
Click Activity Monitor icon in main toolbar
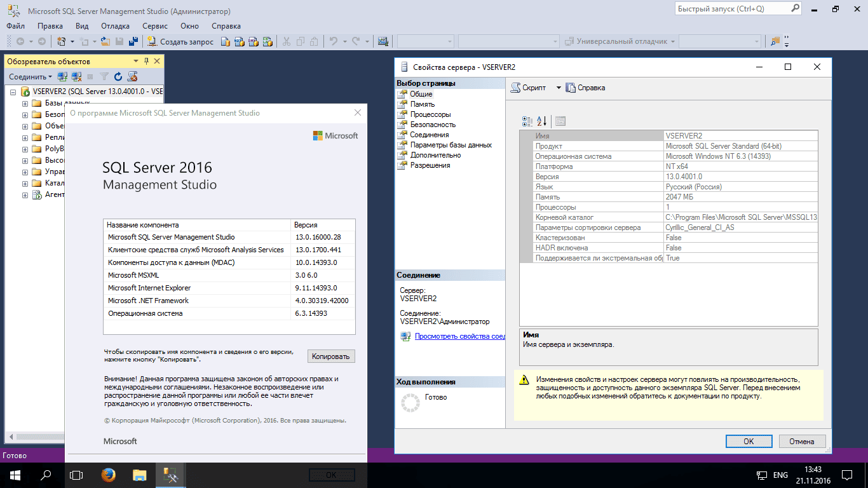383,41
